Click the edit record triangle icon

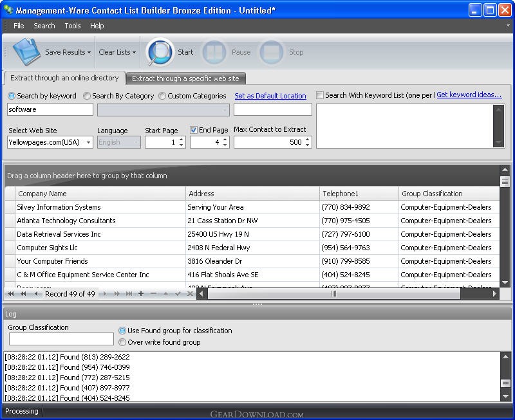pos(166,294)
